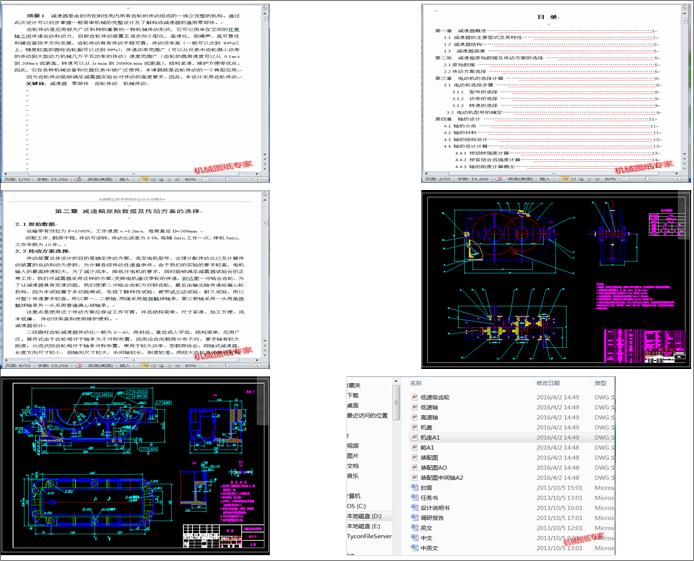Click zoom out minus in page 2/50 window

tap(626, 179)
